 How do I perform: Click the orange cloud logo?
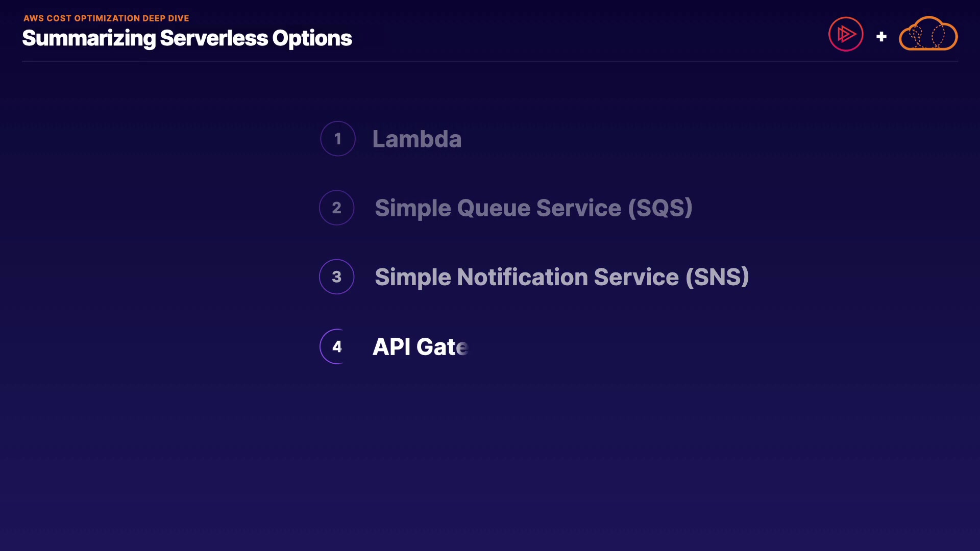click(x=928, y=34)
